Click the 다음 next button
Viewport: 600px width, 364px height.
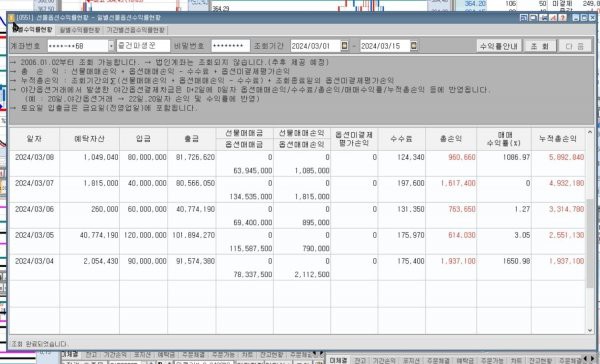tap(574, 46)
